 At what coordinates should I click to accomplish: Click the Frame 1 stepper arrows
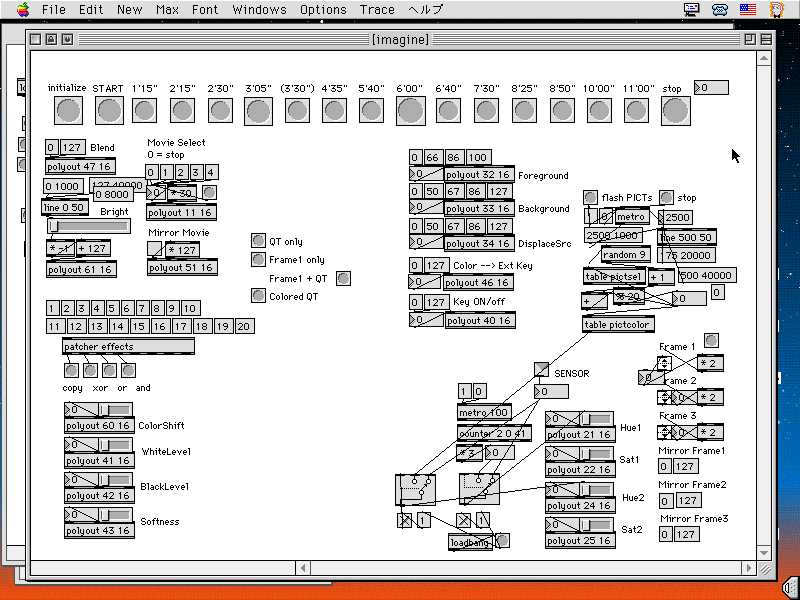pos(664,363)
